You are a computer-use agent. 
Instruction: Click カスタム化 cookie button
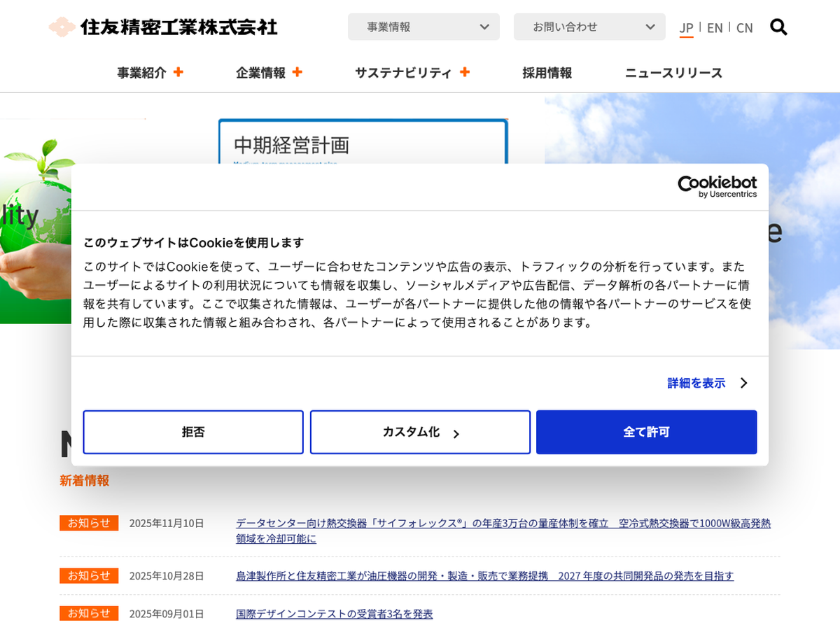tap(420, 433)
